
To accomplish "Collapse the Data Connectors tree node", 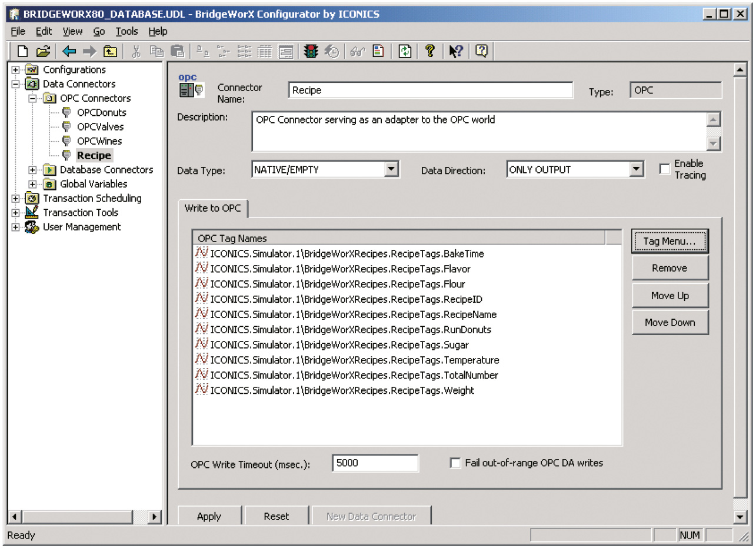I will click(x=16, y=84).
